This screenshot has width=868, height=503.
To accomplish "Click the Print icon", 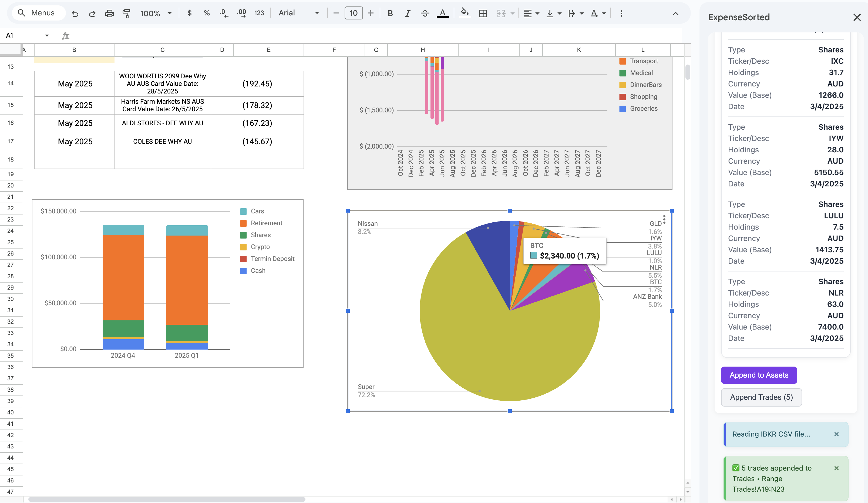I will coord(109,14).
